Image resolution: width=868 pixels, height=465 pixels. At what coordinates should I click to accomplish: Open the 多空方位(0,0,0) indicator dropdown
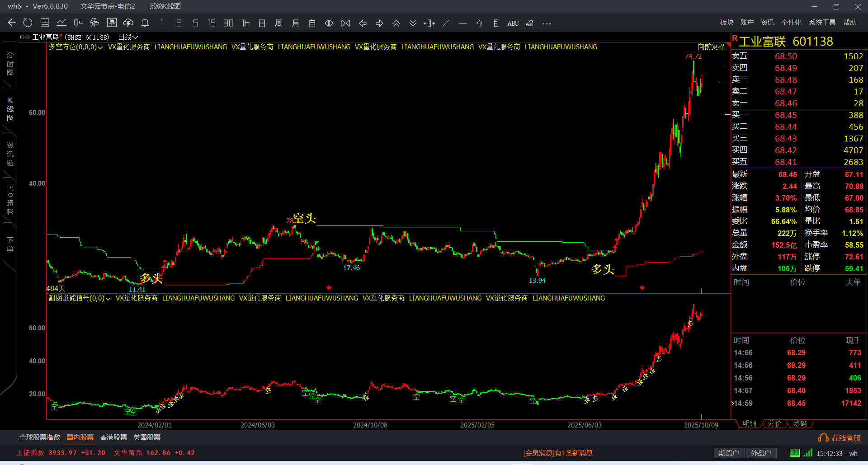(x=76, y=47)
